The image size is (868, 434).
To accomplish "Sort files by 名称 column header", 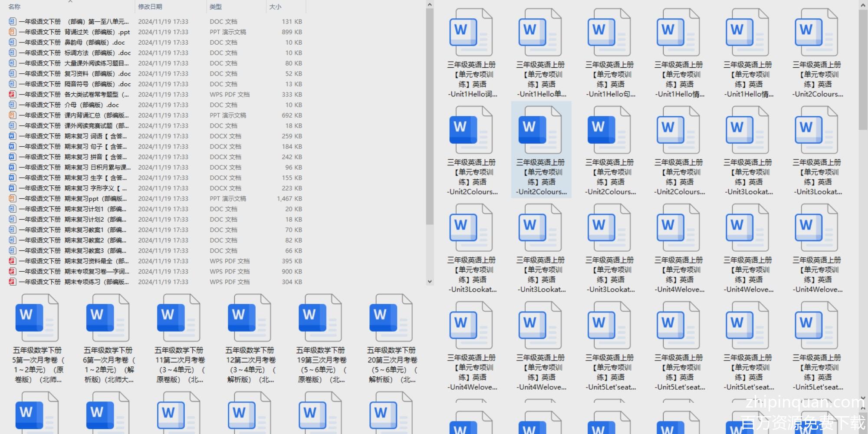I will coord(15,7).
